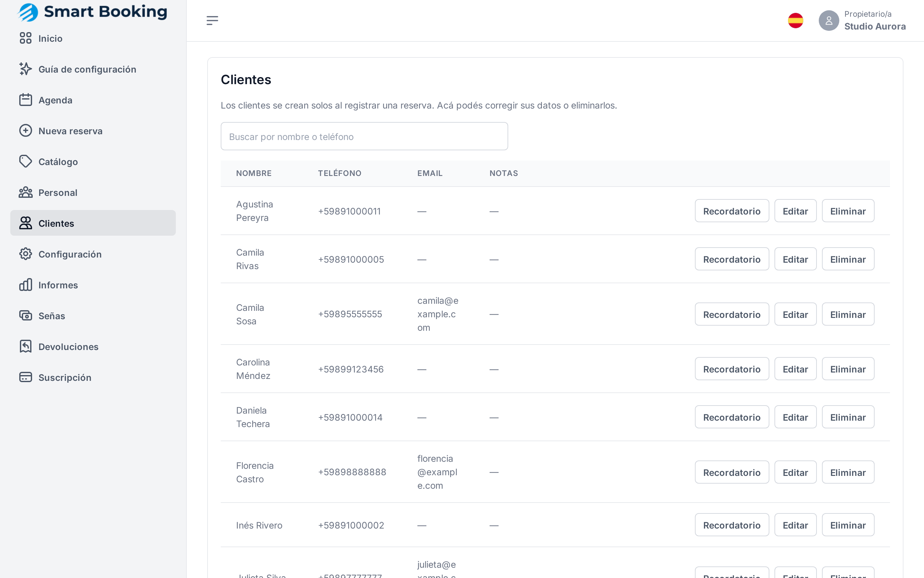
Task: Open Guía de configuración menu item
Action: click(x=93, y=69)
